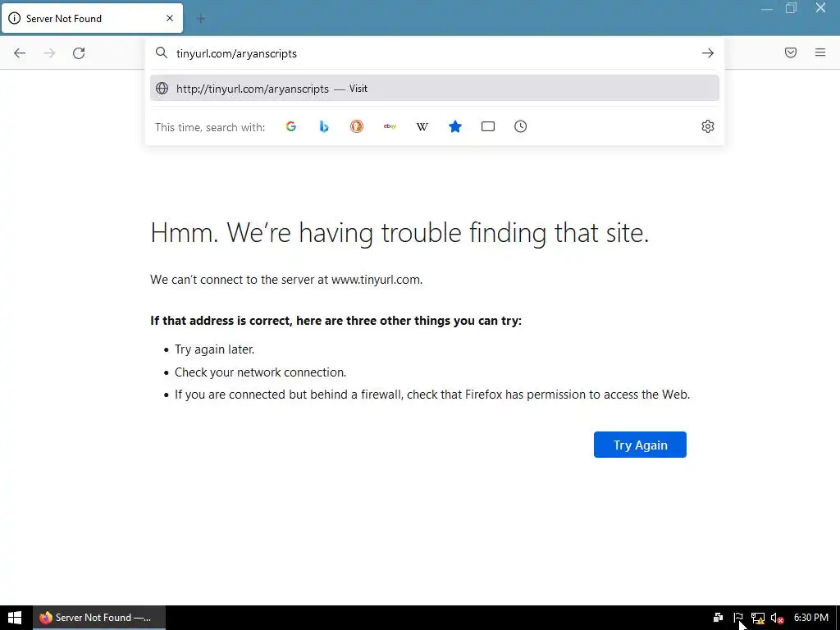The width and height of the screenshot is (840, 630).
Task: Open the Firefox hamburger menu
Action: click(x=820, y=52)
